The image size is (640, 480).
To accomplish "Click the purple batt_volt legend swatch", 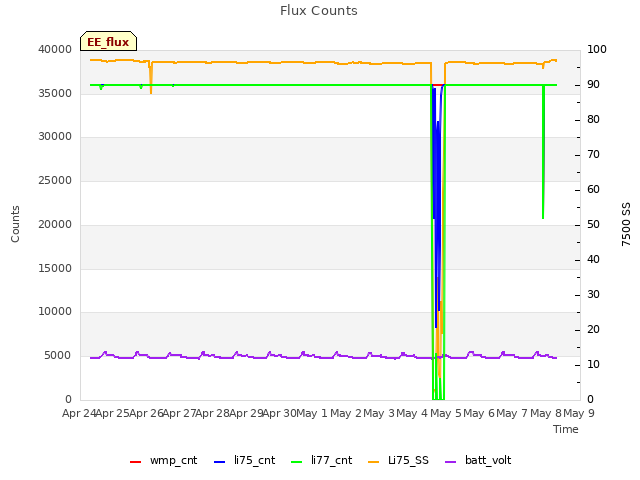I will 450,462.
